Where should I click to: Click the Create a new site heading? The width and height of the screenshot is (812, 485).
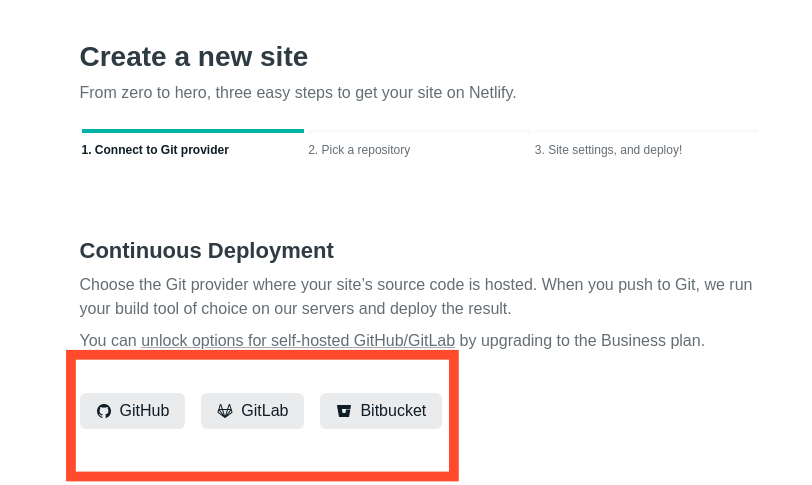pos(194,57)
